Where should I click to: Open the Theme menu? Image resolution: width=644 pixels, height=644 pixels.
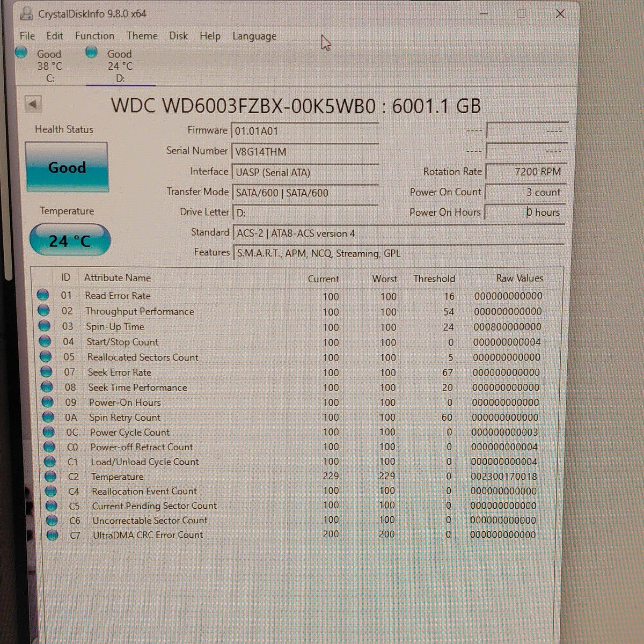(142, 36)
